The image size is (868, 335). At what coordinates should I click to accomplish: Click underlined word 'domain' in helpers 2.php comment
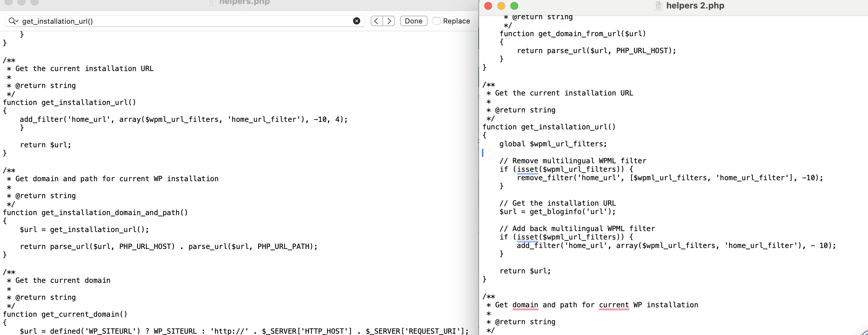click(x=525, y=305)
